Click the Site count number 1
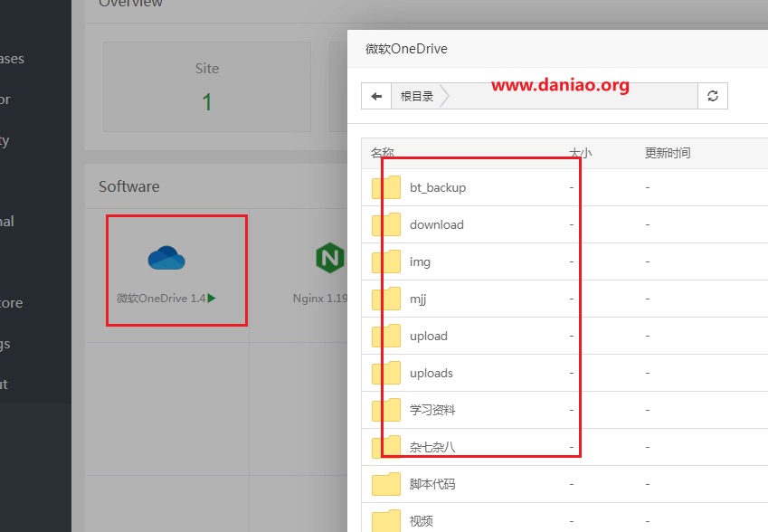 click(x=206, y=102)
